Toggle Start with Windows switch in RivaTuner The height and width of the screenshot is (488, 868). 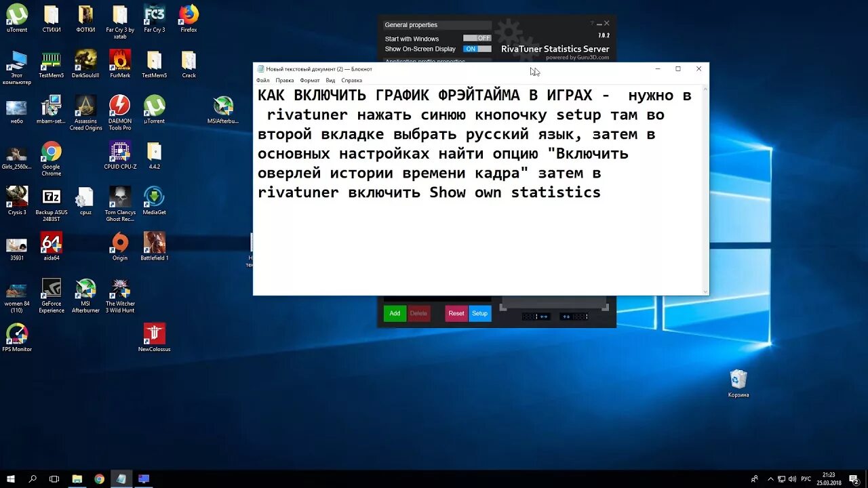tap(477, 39)
